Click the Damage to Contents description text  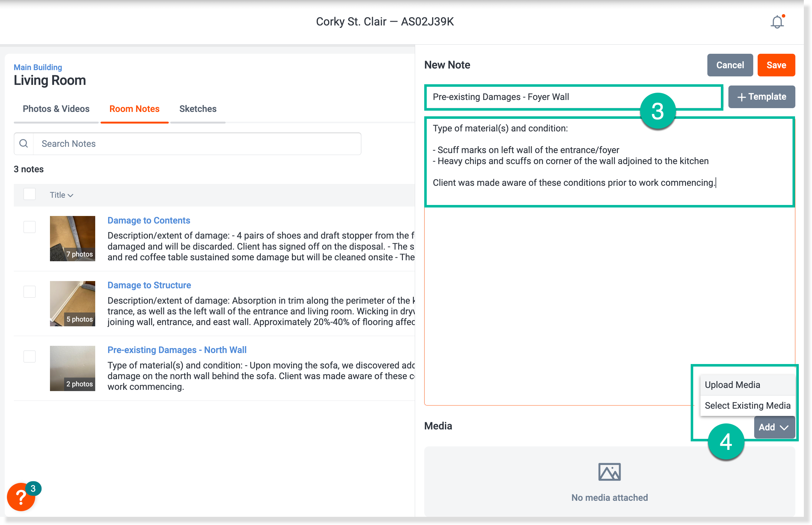click(x=261, y=246)
